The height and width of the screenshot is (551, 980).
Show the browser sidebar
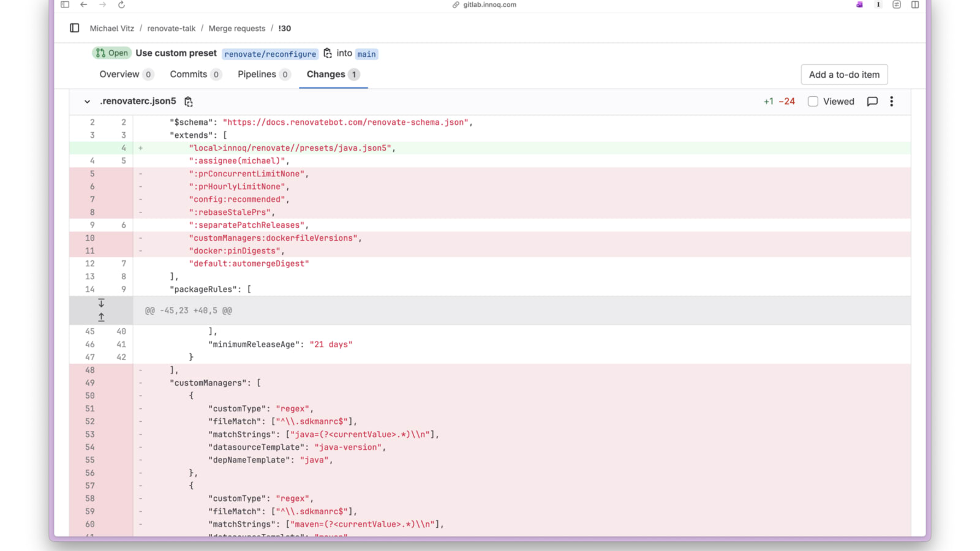point(65,5)
